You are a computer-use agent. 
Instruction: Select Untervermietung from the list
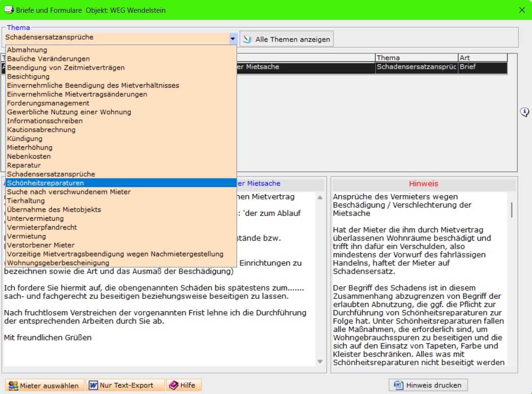pyautogui.click(x=121, y=218)
